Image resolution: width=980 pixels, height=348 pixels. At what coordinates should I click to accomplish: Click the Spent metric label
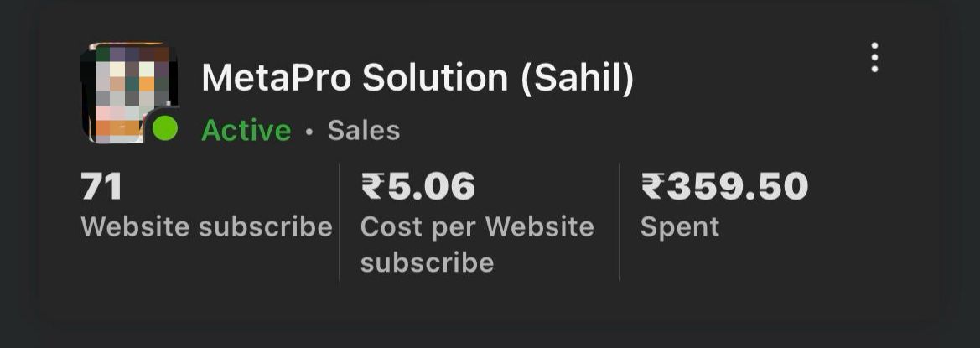point(680,226)
